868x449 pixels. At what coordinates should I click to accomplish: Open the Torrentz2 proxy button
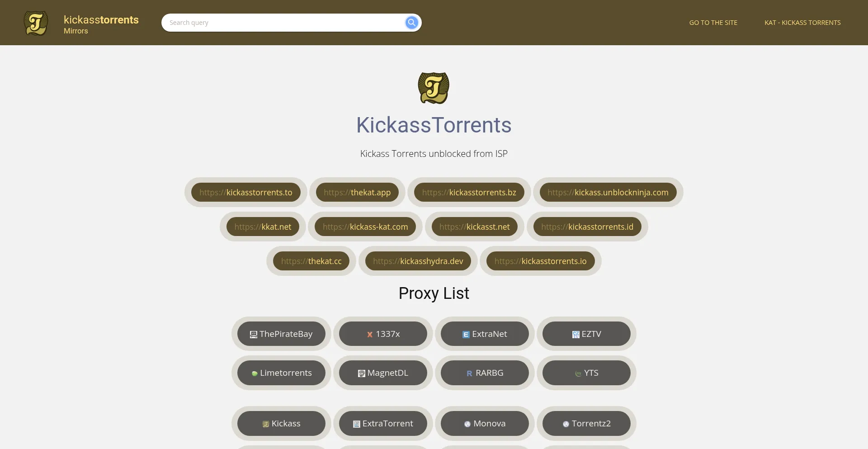[x=586, y=424]
